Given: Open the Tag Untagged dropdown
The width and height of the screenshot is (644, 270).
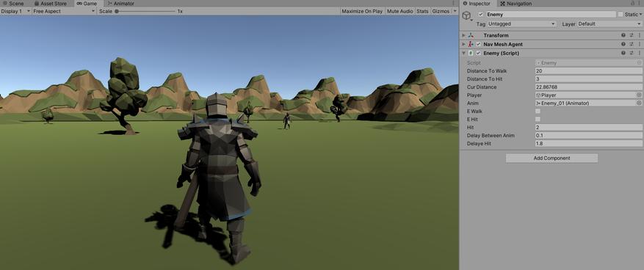Looking at the screenshot, I should (x=521, y=24).
